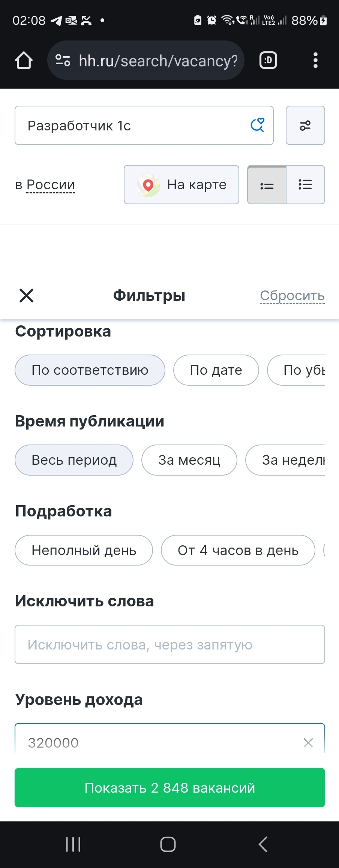
Task: Open the browser tab switcher
Action: coord(268,60)
